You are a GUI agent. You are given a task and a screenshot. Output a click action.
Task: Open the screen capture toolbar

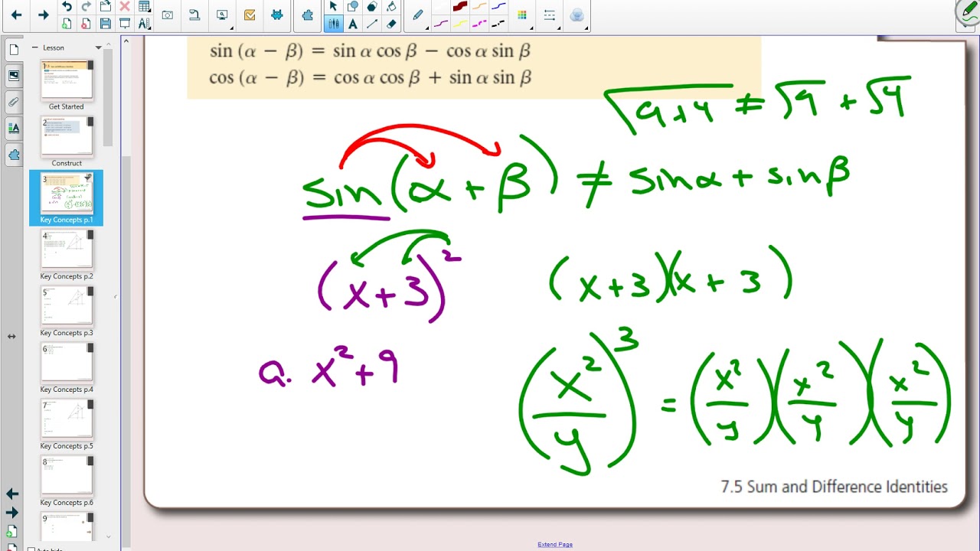point(167,15)
